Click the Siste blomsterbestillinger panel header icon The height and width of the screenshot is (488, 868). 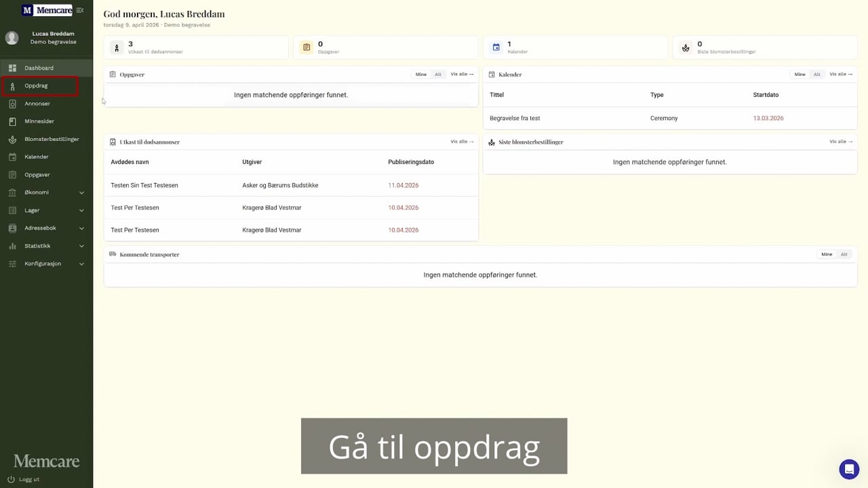492,142
